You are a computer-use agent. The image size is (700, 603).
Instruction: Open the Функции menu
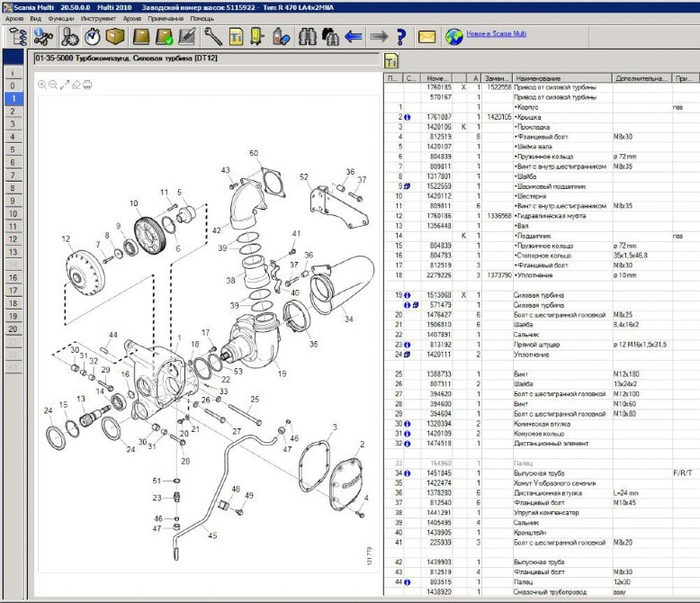coord(61,17)
